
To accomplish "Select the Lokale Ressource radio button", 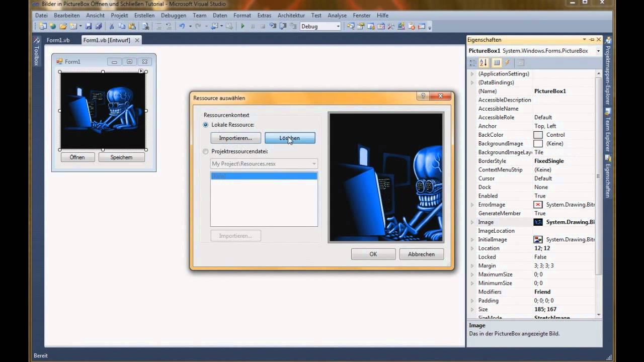I will (x=205, y=125).
